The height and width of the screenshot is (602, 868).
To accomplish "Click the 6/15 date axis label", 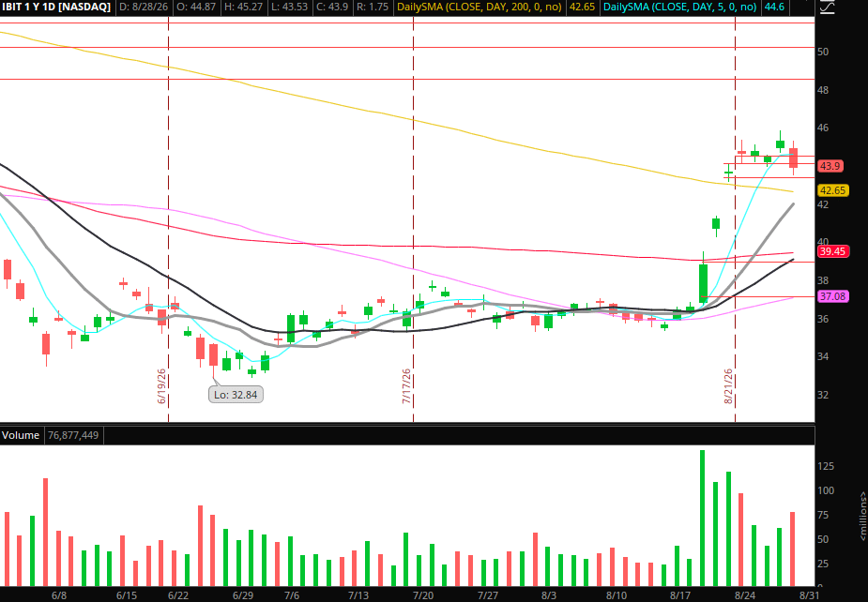I will click(x=127, y=595).
